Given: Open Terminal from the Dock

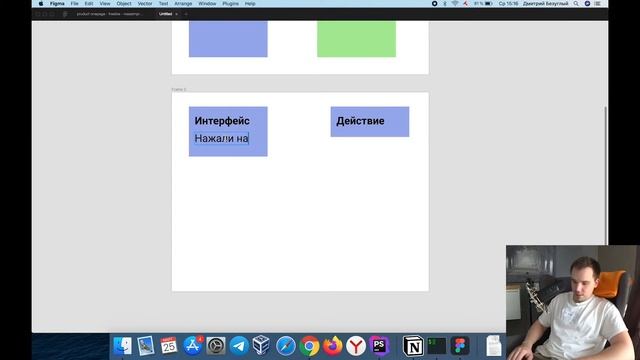Looking at the screenshot, I should pos(436,346).
